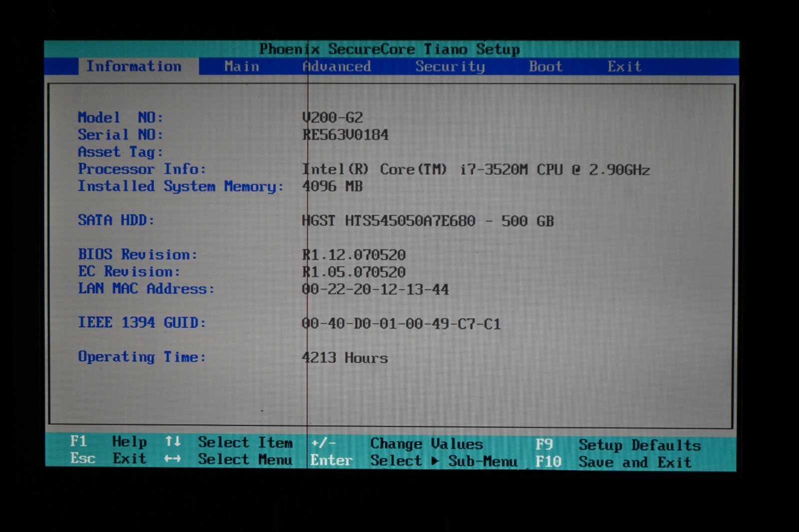The width and height of the screenshot is (799, 532).
Task: Click Installed System Memory: label
Action: [181, 186]
